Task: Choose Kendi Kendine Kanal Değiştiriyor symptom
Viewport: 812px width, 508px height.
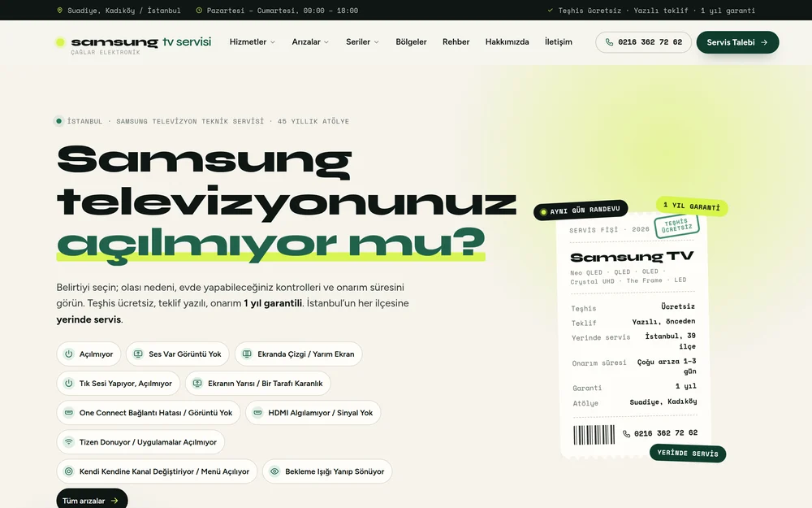Action: (157, 471)
